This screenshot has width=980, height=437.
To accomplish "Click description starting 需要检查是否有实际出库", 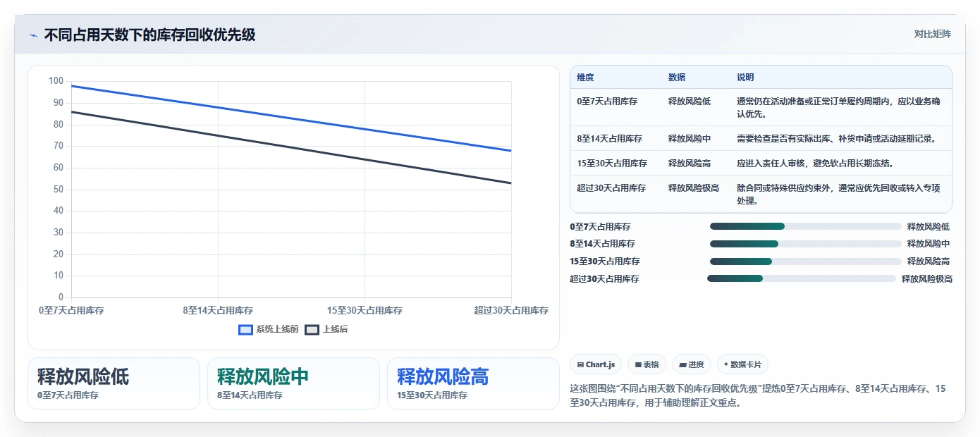I will pos(836,139).
